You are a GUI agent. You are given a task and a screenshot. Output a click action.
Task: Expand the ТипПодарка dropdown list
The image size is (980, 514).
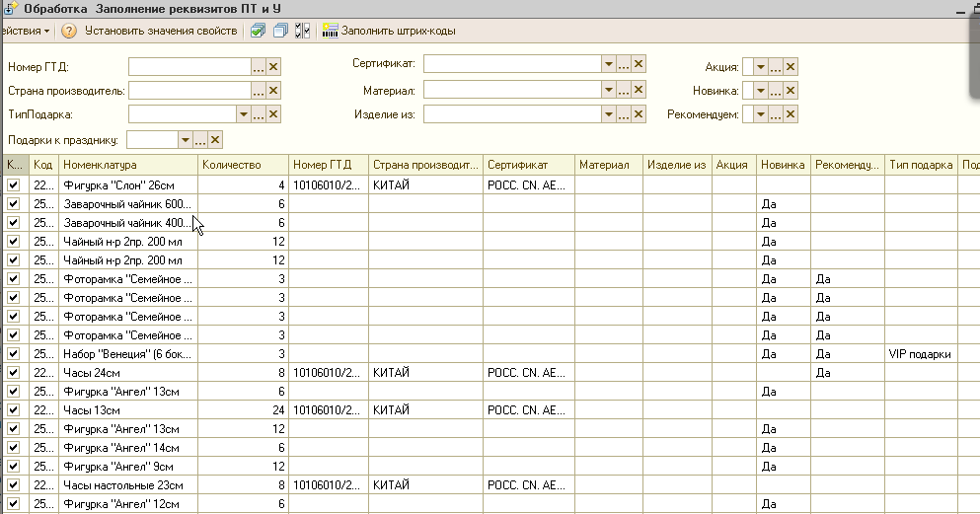pos(242,115)
